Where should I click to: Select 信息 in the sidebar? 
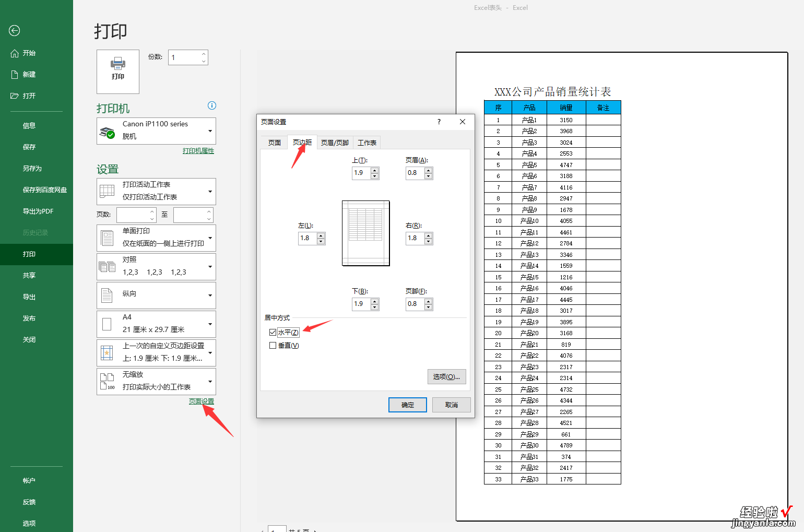pyautogui.click(x=29, y=125)
